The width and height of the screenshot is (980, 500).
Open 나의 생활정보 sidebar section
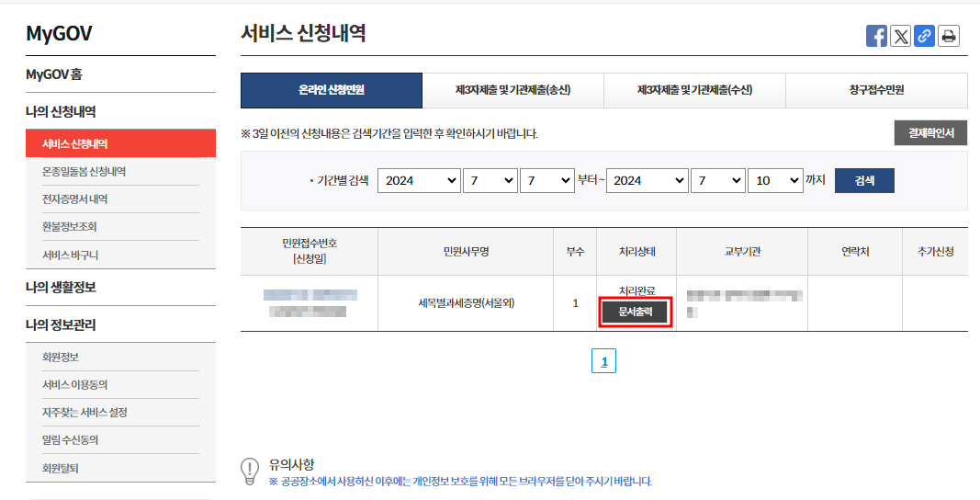tap(61, 288)
